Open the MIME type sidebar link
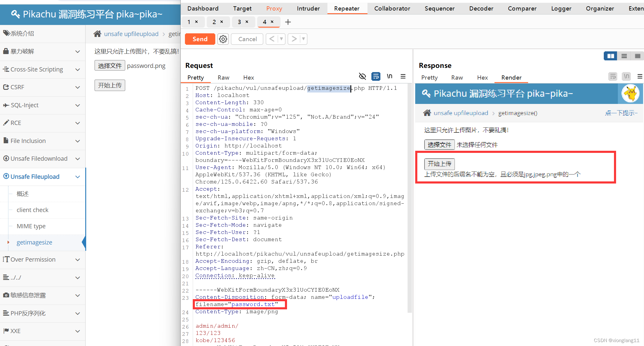Viewport: 644px width, 346px height. 31,226
